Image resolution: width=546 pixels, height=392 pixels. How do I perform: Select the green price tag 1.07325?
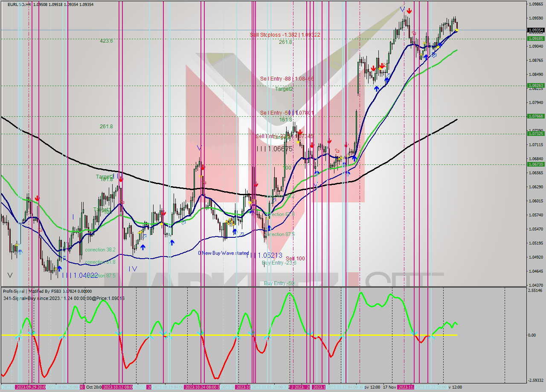point(535,133)
